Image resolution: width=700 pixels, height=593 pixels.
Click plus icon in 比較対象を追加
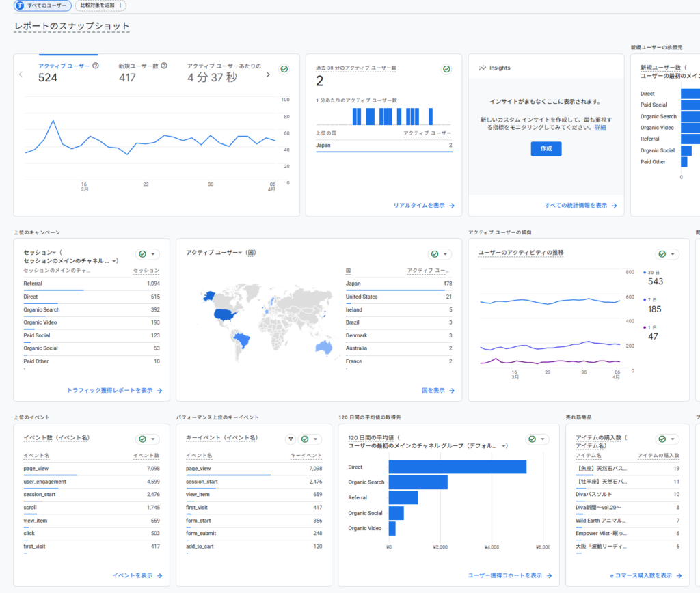coord(120,5)
